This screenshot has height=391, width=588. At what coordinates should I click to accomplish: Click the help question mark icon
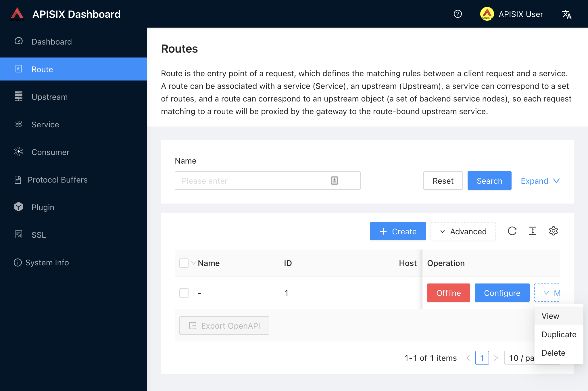458,14
